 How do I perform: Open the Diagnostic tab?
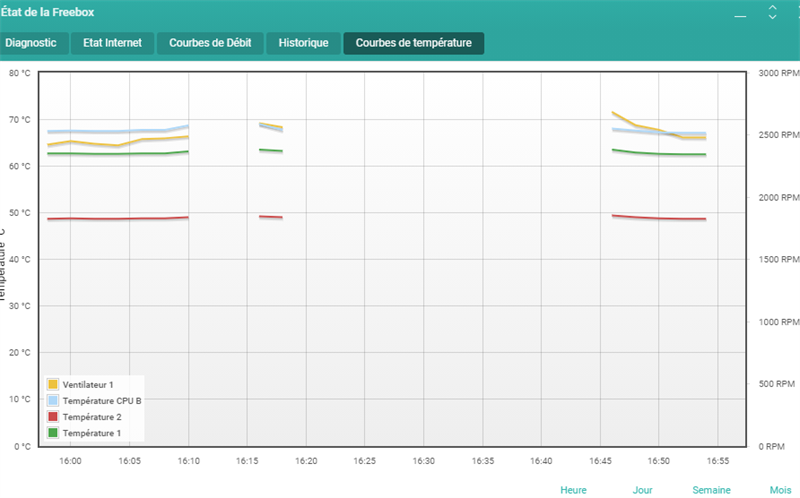[x=31, y=43]
